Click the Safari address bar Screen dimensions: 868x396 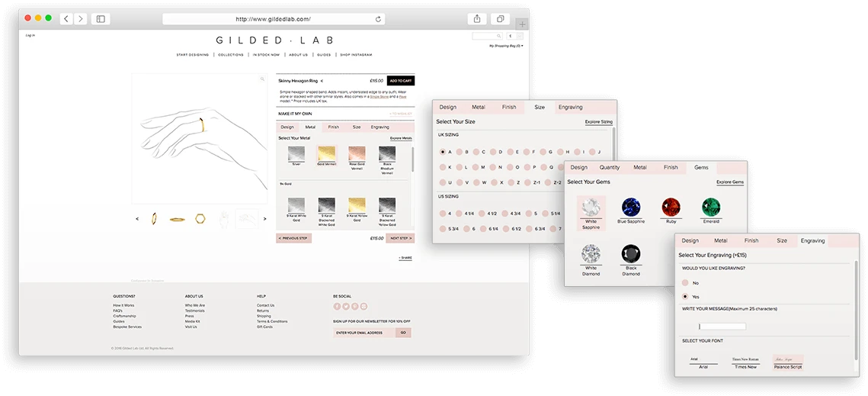[x=274, y=19]
